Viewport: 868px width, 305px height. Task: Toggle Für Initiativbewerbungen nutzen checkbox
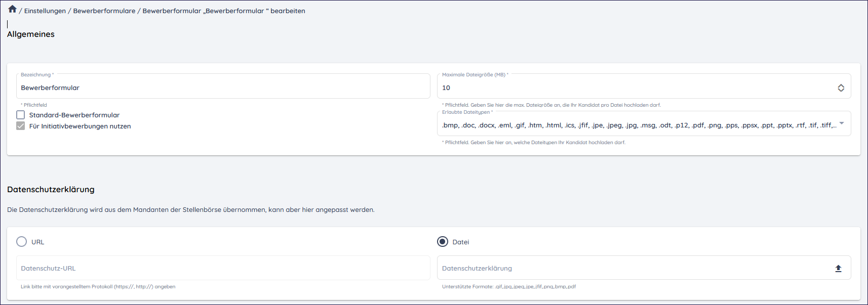21,126
